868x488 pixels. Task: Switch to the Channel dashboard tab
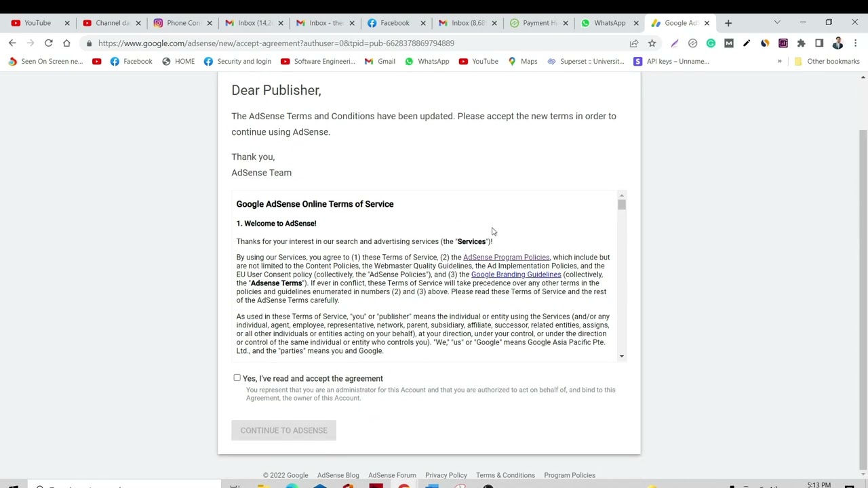(112, 23)
